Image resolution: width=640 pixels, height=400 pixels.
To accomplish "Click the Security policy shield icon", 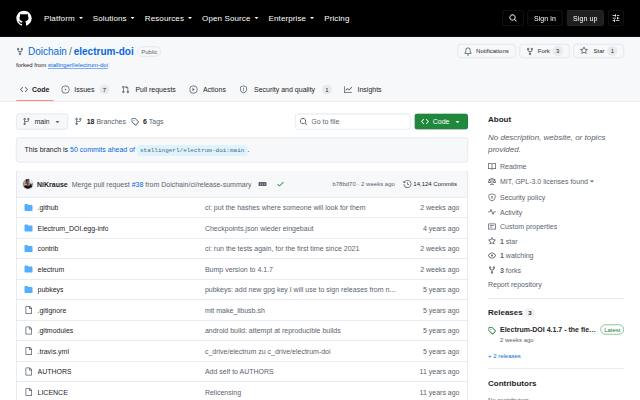I will pyautogui.click(x=492, y=198).
